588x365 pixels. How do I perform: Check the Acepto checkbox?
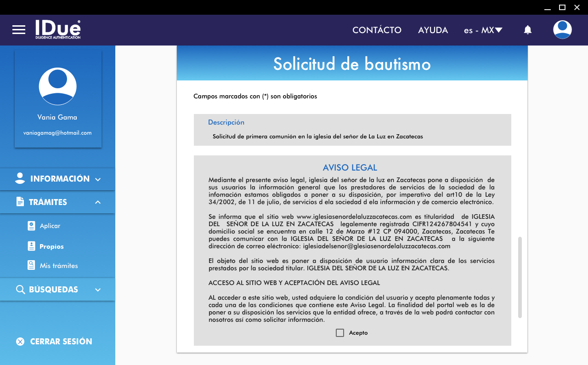coord(340,333)
